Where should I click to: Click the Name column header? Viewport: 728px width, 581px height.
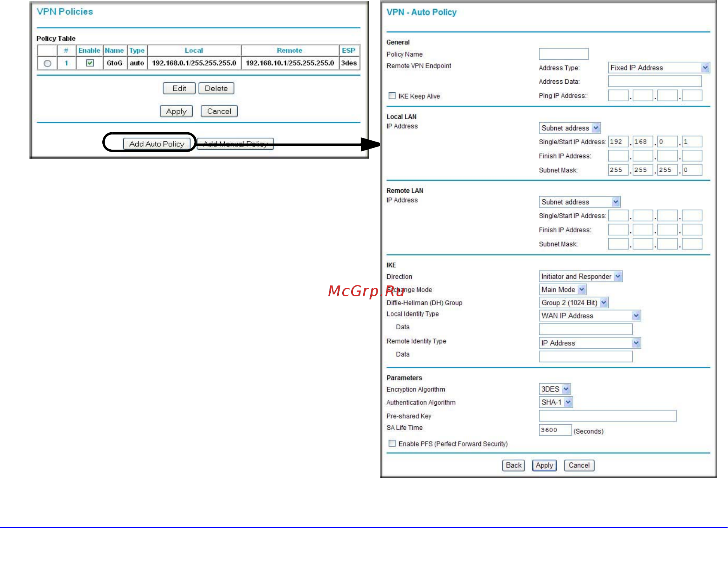pyautogui.click(x=114, y=50)
